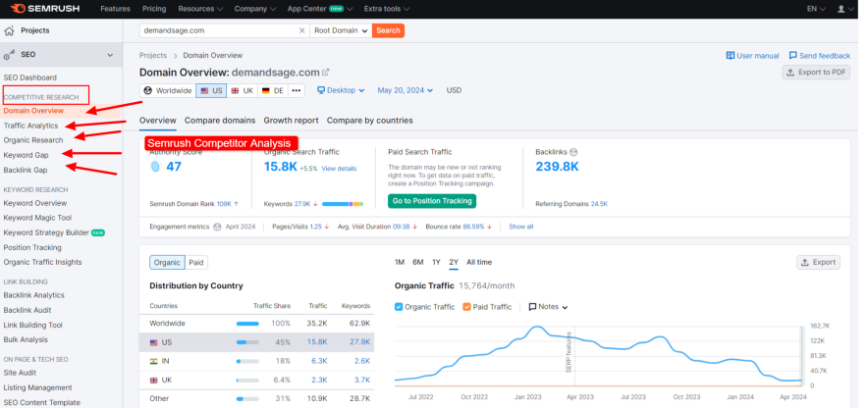Open Desktop device dropdown
868x408 pixels.
pos(341,90)
